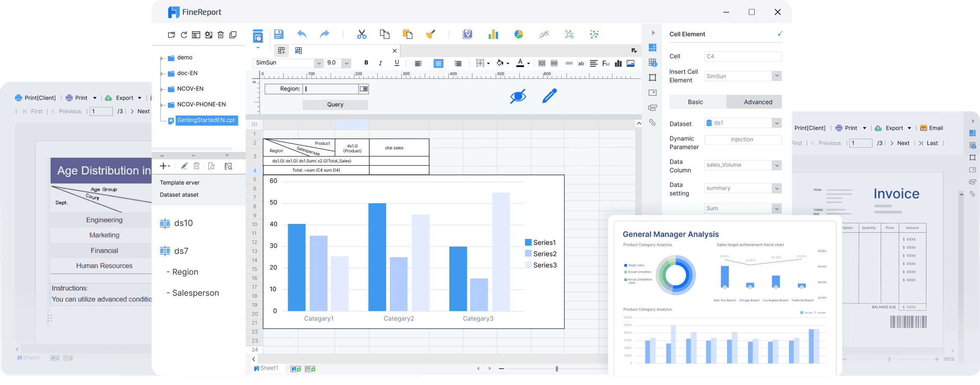980x385 pixels.
Task: Toggle Bold text formatting
Action: pos(366,63)
